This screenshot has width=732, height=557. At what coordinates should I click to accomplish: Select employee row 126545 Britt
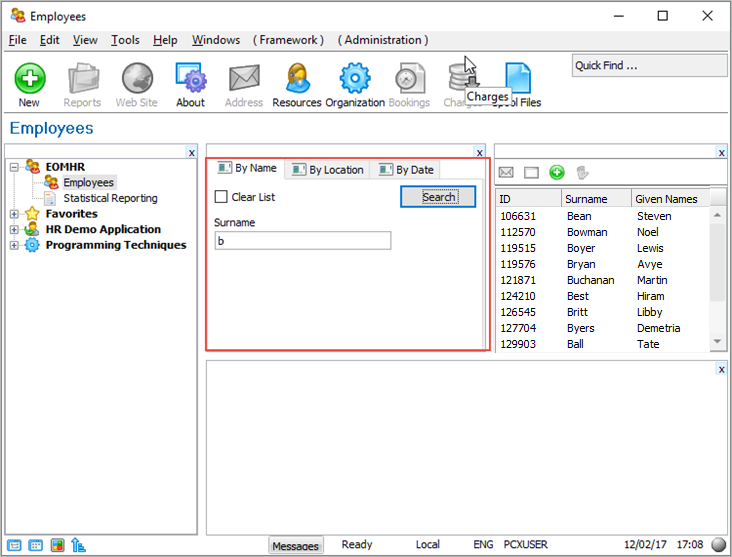tap(602, 312)
